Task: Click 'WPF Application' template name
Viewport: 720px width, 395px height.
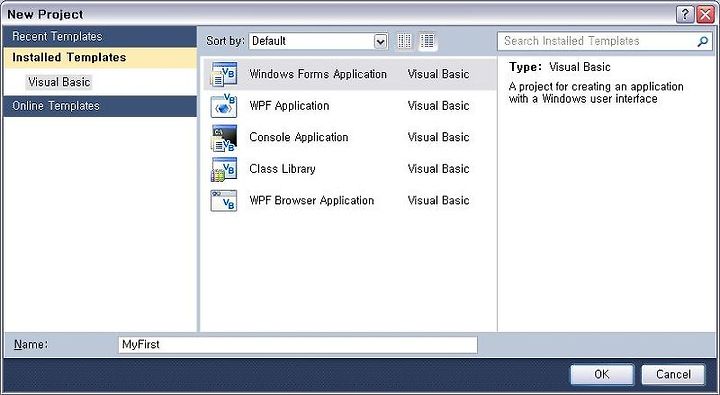Action: pos(289,106)
